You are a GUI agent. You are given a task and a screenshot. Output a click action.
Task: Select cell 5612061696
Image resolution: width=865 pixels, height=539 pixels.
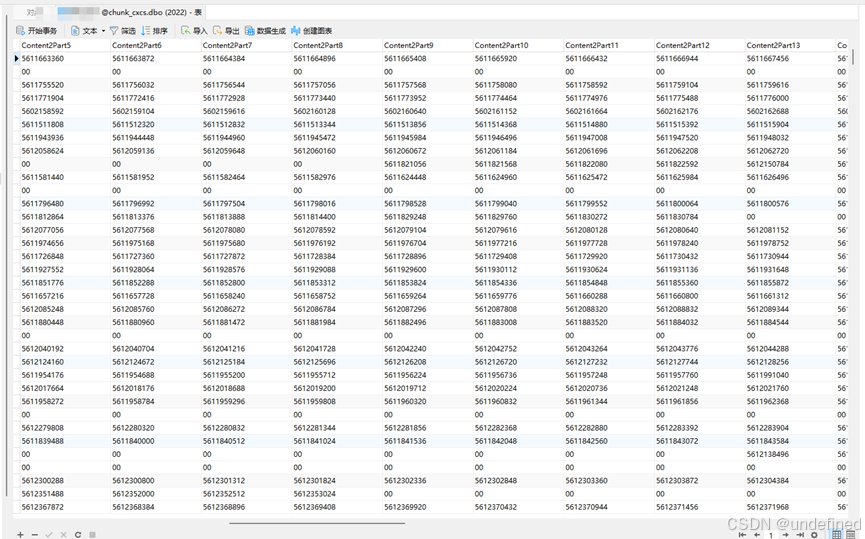(x=608, y=151)
